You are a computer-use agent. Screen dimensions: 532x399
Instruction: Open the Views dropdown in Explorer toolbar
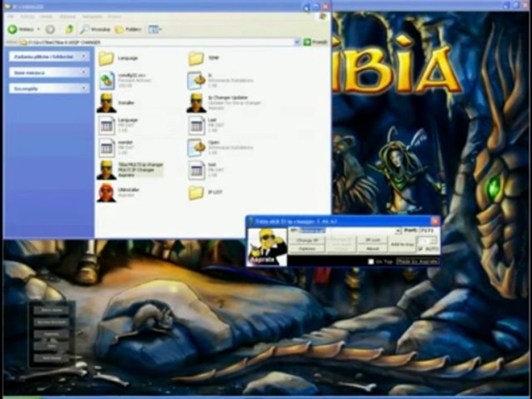pos(155,29)
